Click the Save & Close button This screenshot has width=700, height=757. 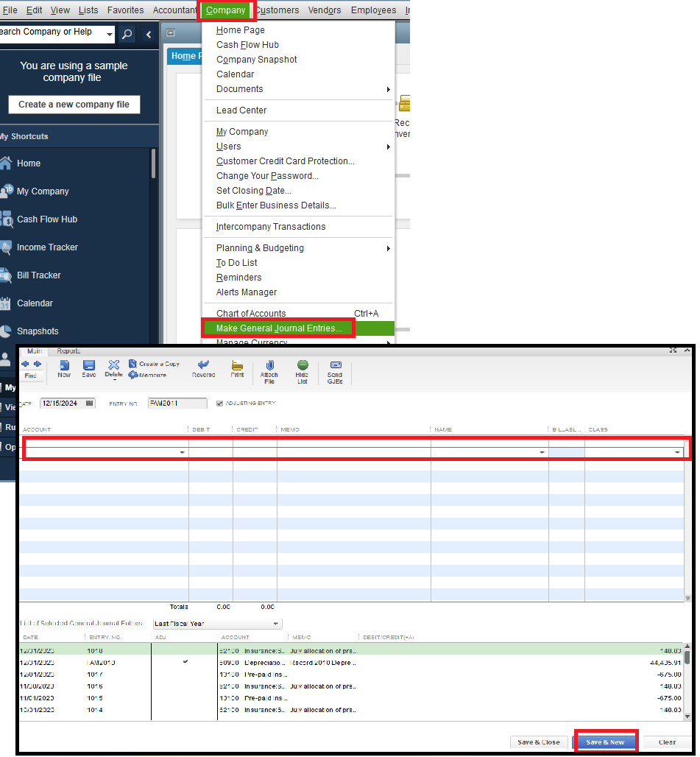[539, 742]
